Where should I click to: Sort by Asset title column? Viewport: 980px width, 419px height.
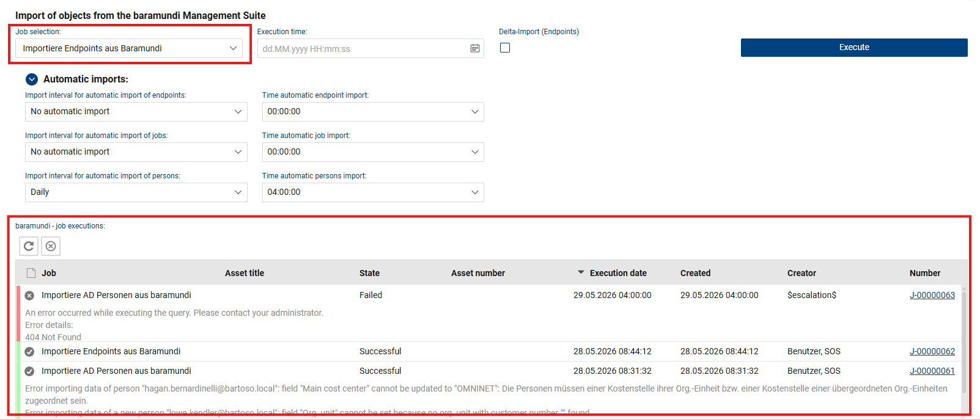245,273
